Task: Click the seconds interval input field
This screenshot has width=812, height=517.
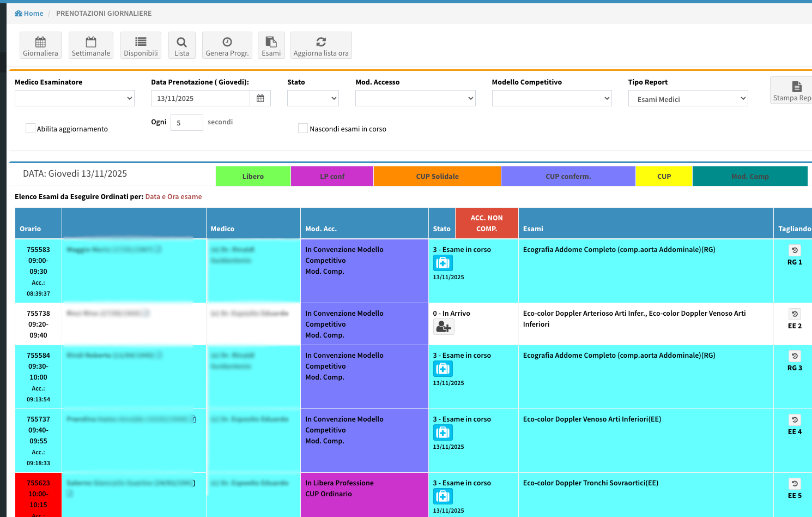Action: (x=186, y=123)
